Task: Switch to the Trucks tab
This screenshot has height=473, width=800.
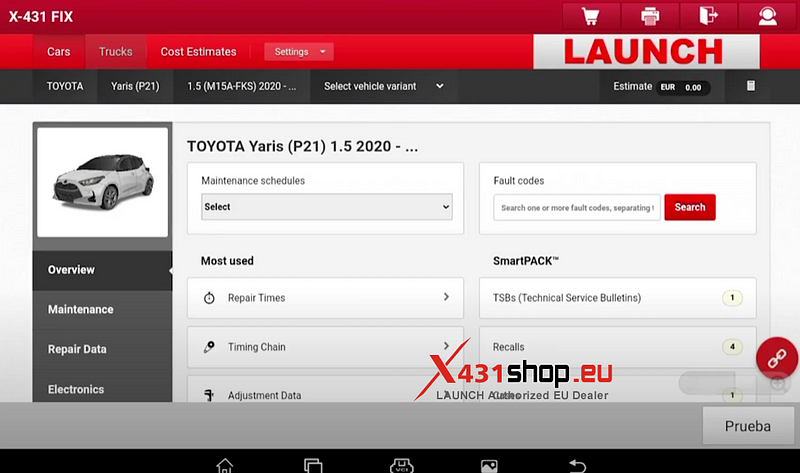Action: click(x=116, y=52)
